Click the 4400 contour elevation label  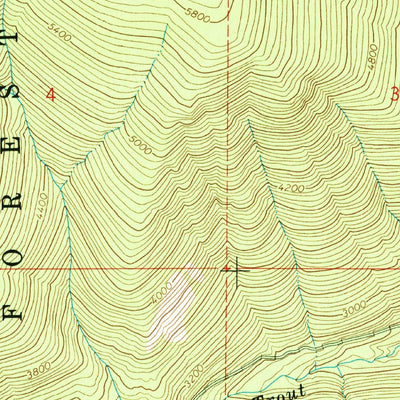[43, 206]
